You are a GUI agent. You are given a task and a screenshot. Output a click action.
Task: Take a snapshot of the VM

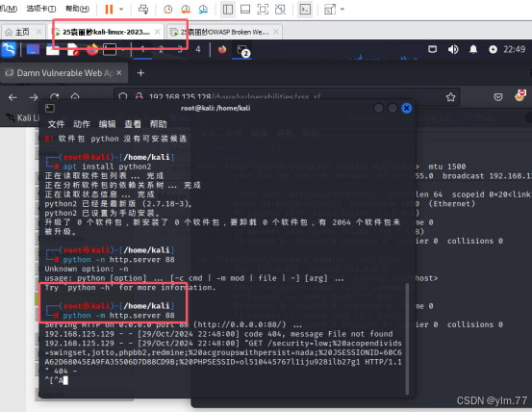click(x=168, y=10)
